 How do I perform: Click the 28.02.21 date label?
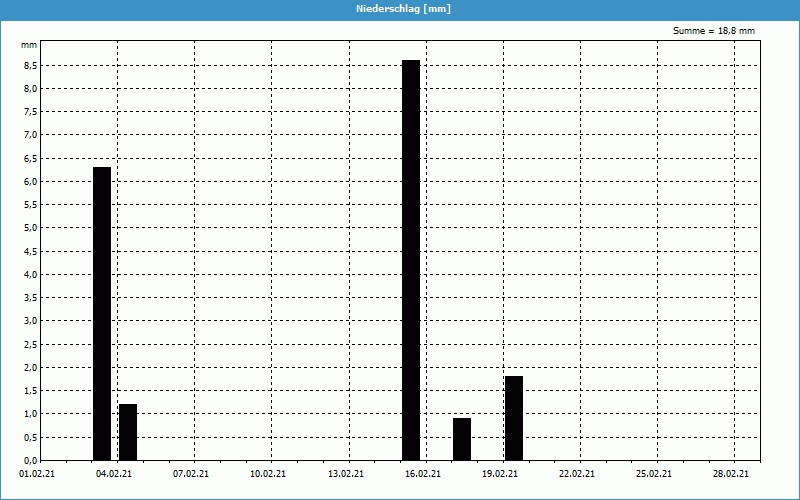point(731,475)
